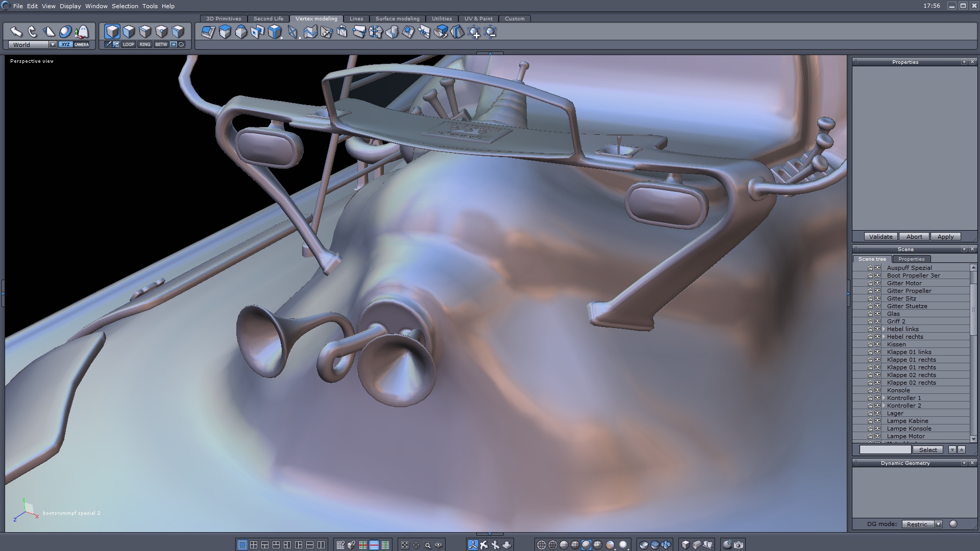Toggle the XYZ axis mode
Image resolution: width=980 pixels, height=551 pixels.
tap(65, 44)
